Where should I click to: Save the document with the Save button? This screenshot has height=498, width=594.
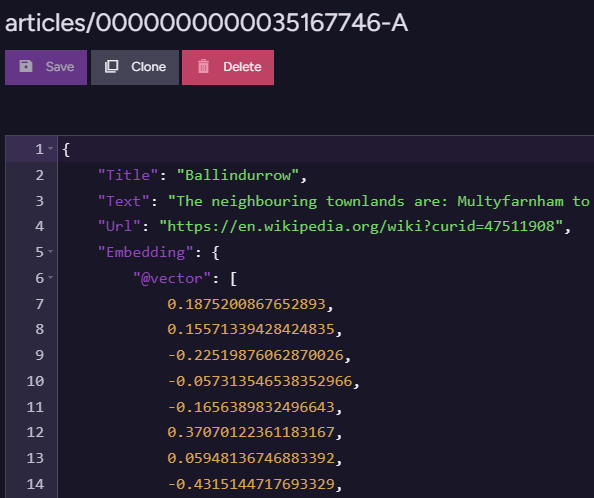[46, 67]
